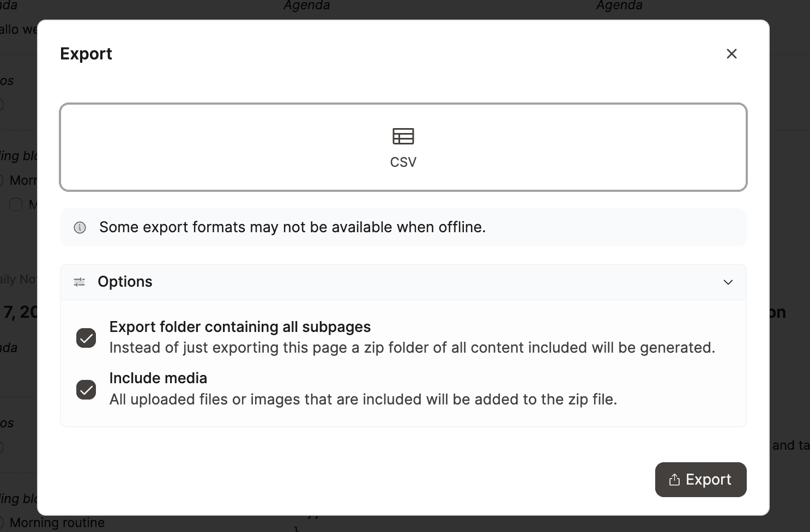Screen dimensions: 810x532
Task: Click the "Include media" label text
Action: click(158, 378)
